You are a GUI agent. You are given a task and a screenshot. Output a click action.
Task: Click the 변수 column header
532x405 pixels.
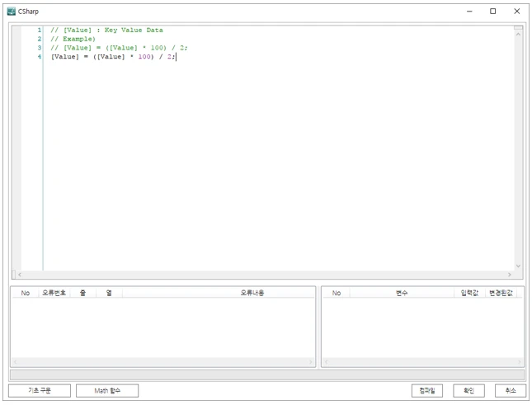click(x=402, y=293)
